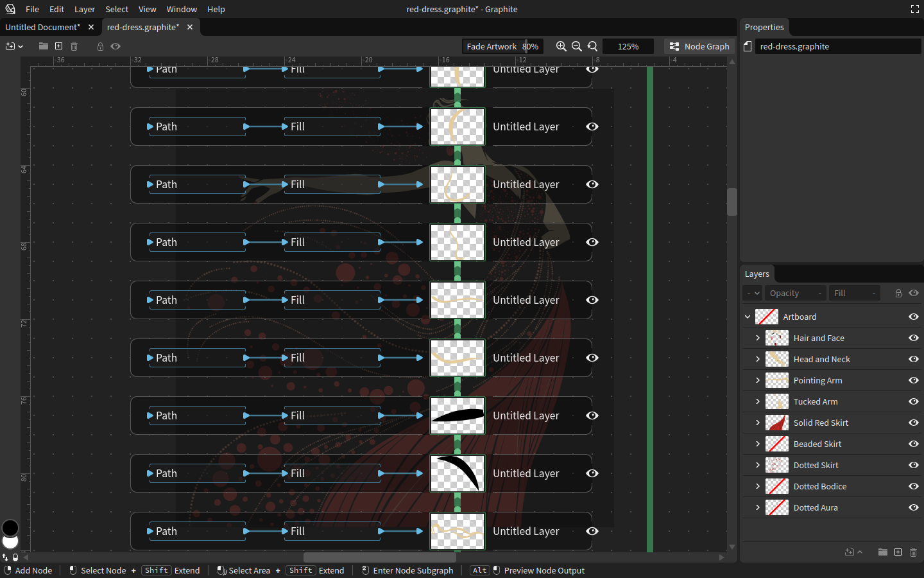This screenshot has width=924, height=578.
Task: Hide the Head and Neck layer
Action: pos(914,359)
